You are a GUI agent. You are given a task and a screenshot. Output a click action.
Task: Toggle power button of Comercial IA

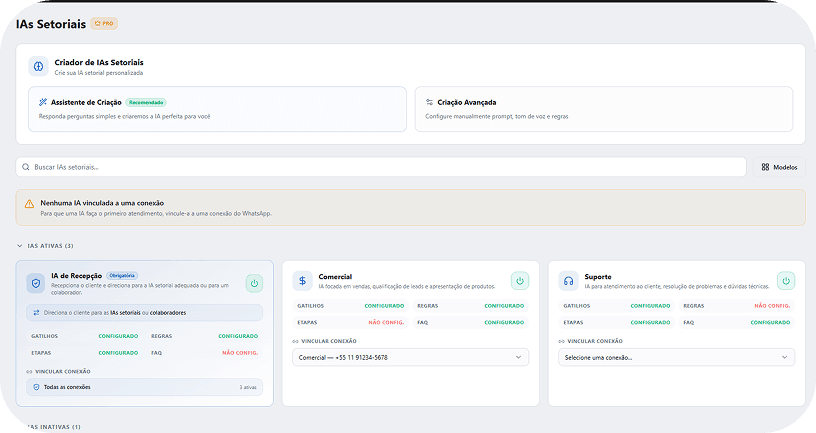coord(520,281)
